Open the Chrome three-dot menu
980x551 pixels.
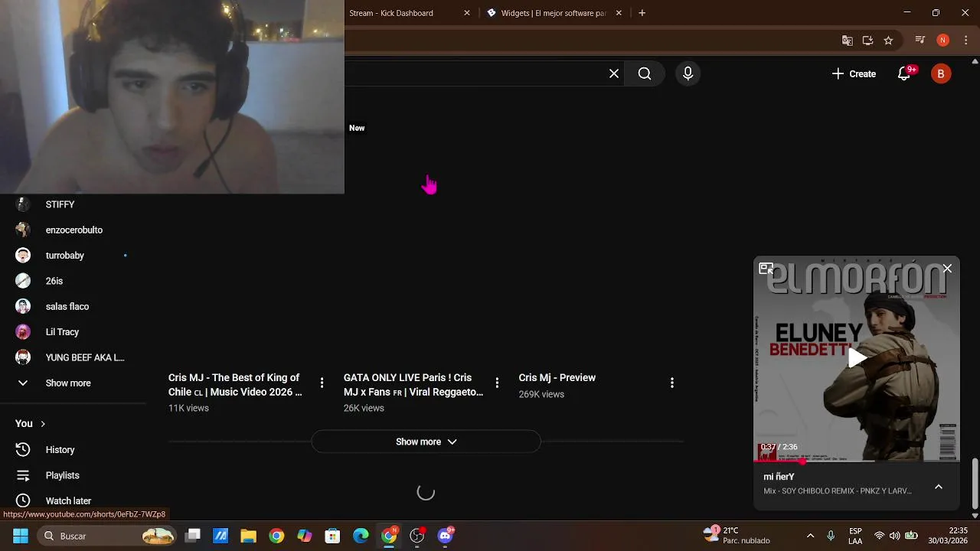click(966, 41)
